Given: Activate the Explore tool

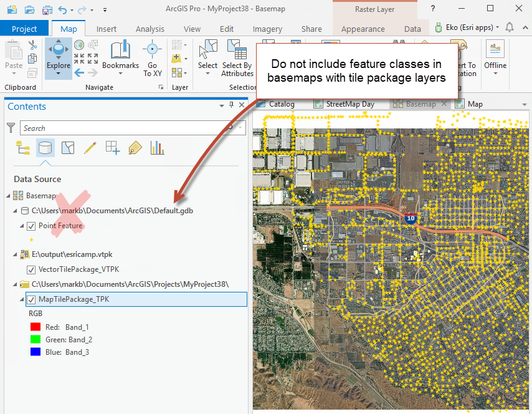Looking at the screenshot, I should pos(59,54).
